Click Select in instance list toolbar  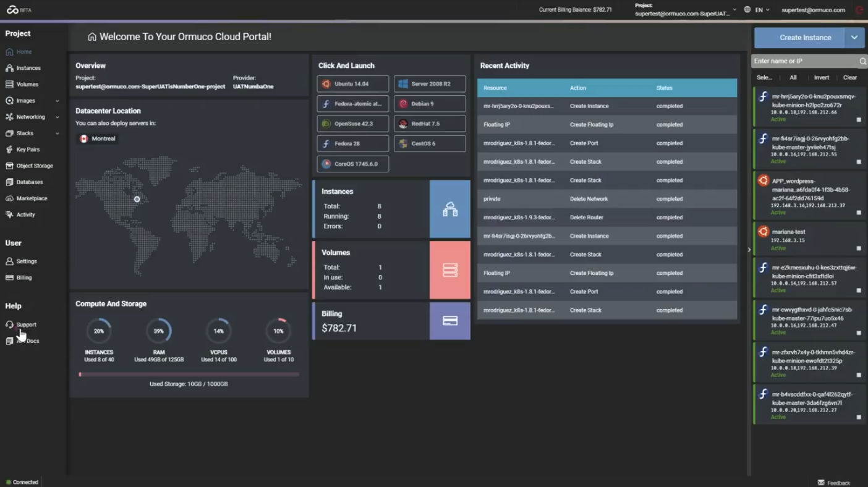[x=764, y=78]
